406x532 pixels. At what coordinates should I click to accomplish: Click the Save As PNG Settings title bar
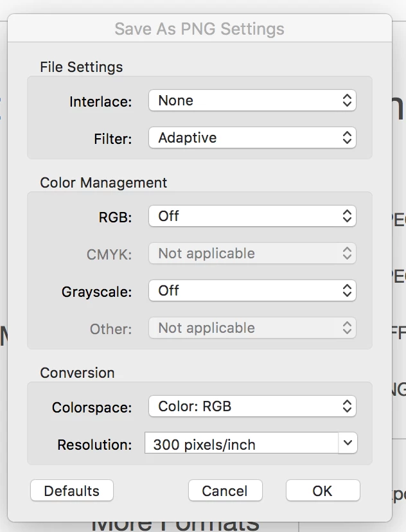tap(199, 29)
